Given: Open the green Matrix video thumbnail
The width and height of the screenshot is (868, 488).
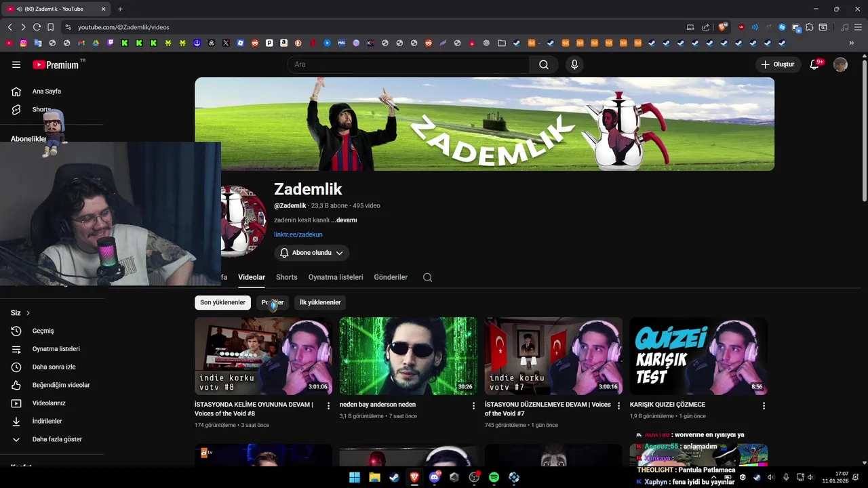Looking at the screenshot, I should [x=408, y=356].
